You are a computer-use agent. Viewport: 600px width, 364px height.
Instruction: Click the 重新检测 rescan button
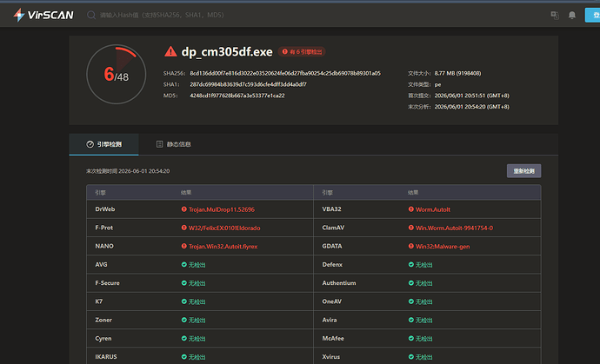point(523,171)
